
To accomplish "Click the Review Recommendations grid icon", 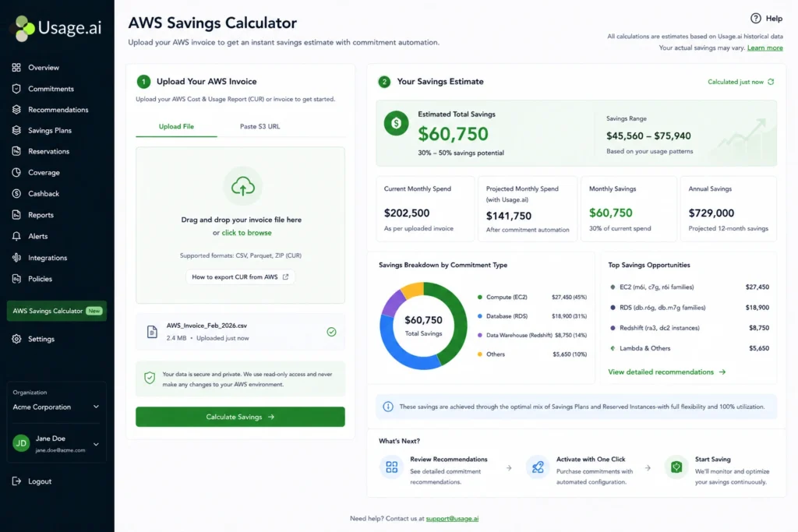I will pos(392,467).
